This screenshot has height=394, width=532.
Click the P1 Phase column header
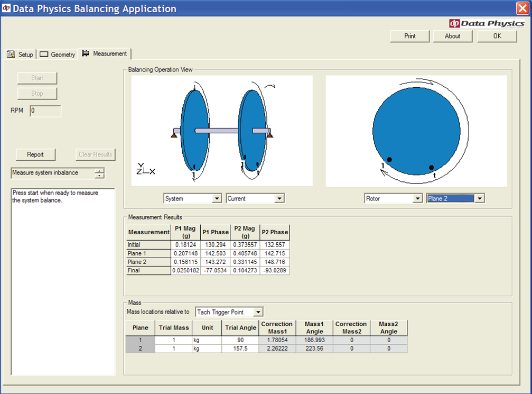[216, 232]
